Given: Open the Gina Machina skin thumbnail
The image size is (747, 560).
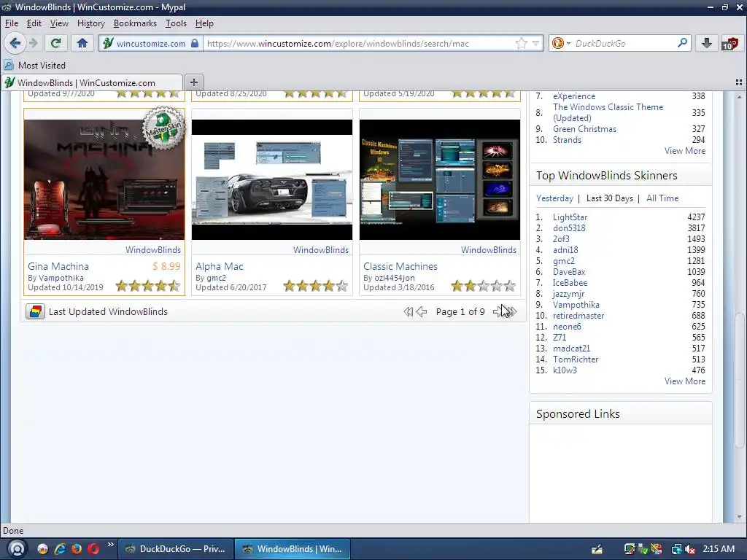Looking at the screenshot, I should click(x=104, y=179).
